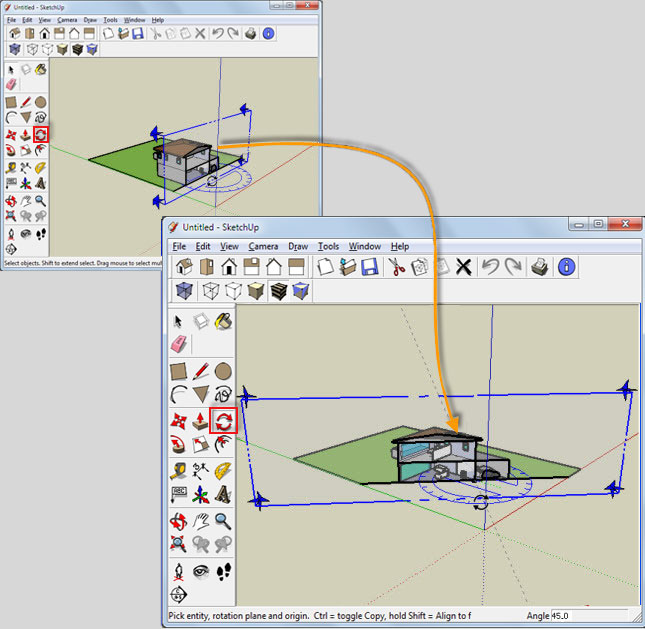Switch to Front house view in front window
The image size is (645, 629).
(x=229, y=267)
